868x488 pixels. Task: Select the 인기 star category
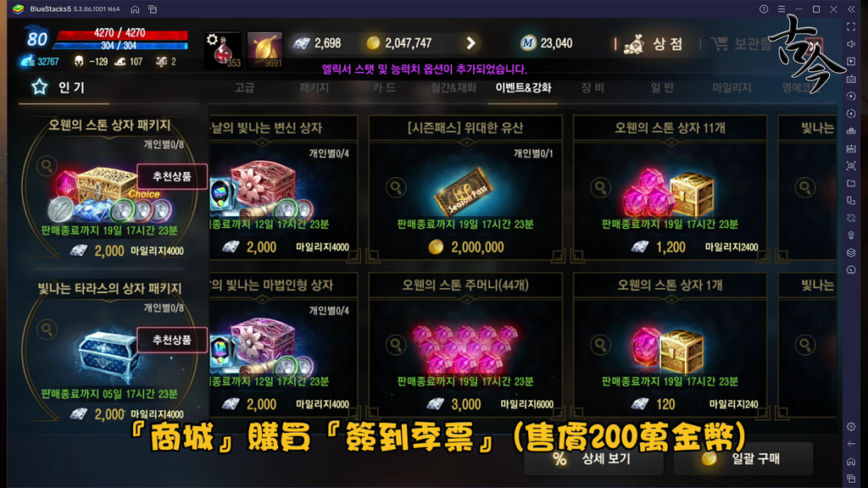tap(58, 87)
